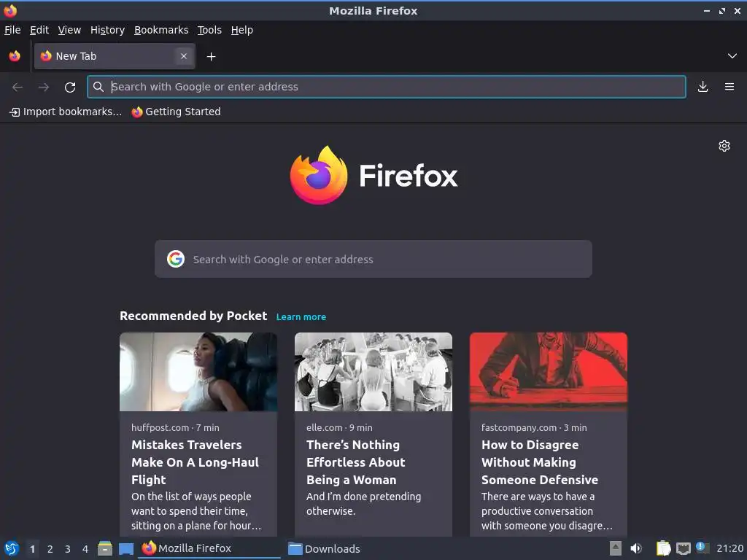Open the Firefox View pinned icon
747x560 pixels.
pos(15,56)
